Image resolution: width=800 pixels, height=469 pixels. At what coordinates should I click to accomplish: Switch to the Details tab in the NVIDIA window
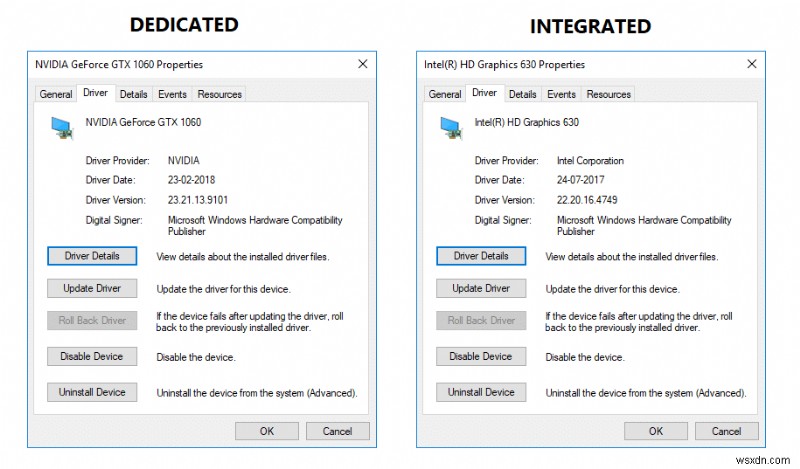coord(134,94)
